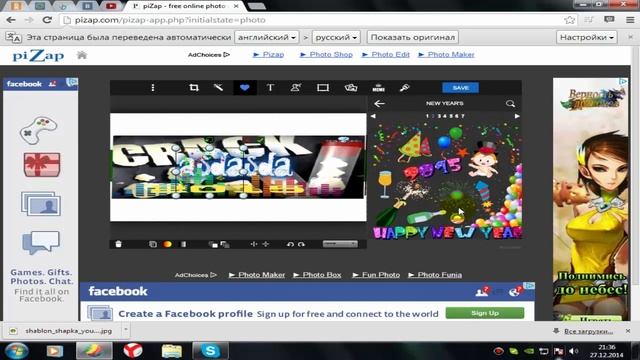The width and height of the screenshot is (640, 360).
Task: Add the green champagne bottle sticker
Action: coord(426,217)
